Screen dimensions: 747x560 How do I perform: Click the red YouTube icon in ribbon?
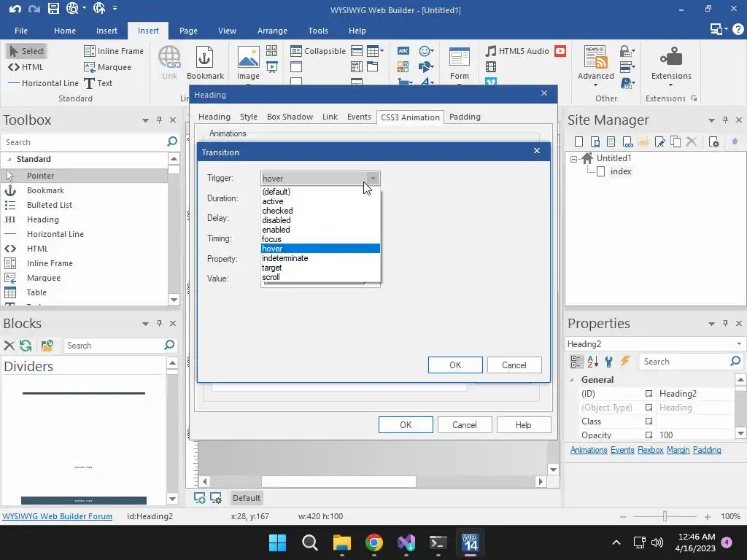(x=560, y=51)
